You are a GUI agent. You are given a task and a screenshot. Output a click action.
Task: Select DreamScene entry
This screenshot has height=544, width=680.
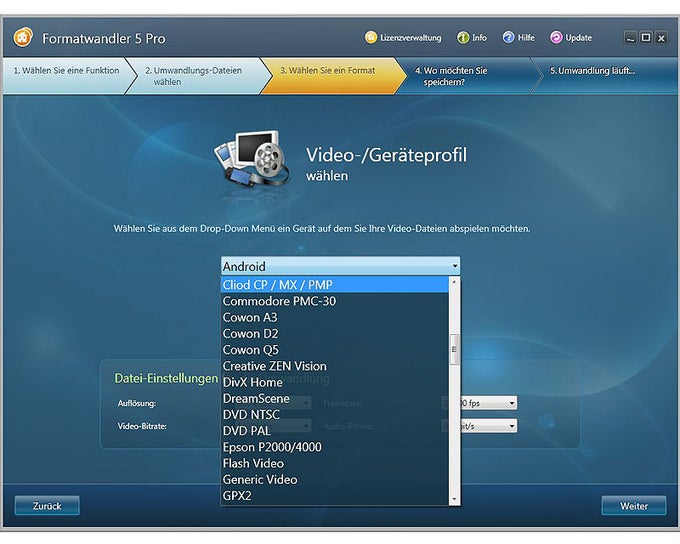click(335, 399)
